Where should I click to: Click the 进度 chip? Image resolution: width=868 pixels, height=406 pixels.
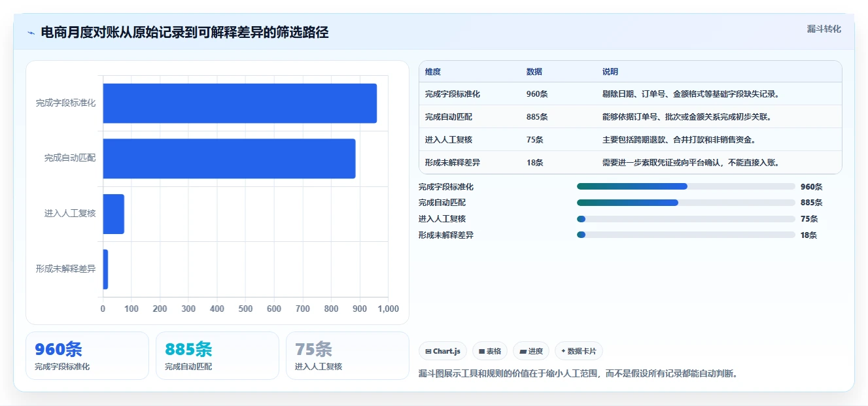[531, 351]
